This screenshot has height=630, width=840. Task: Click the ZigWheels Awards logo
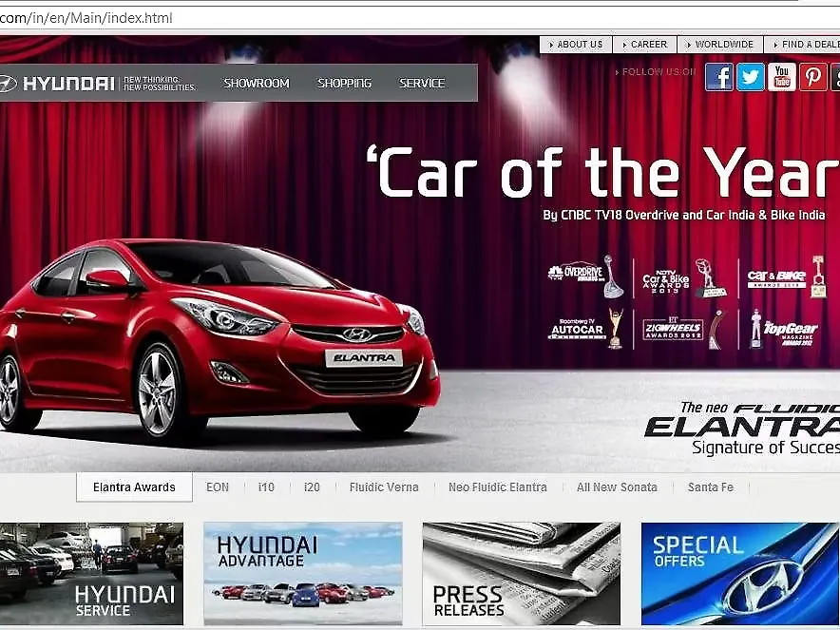click(683, 330)
